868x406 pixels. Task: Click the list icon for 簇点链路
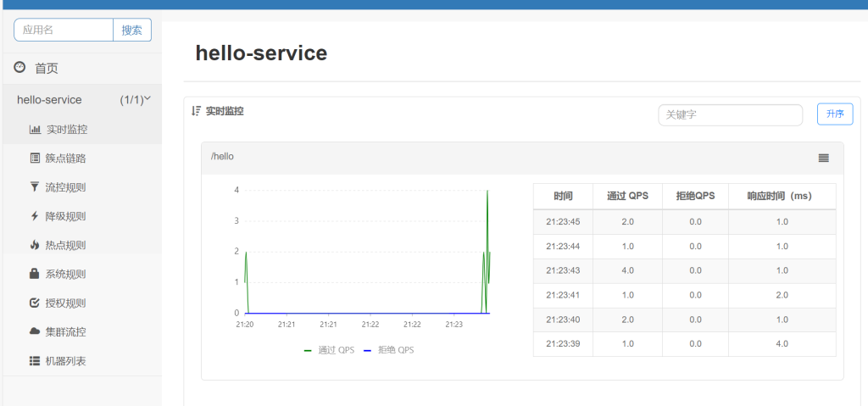click(35, 159)
